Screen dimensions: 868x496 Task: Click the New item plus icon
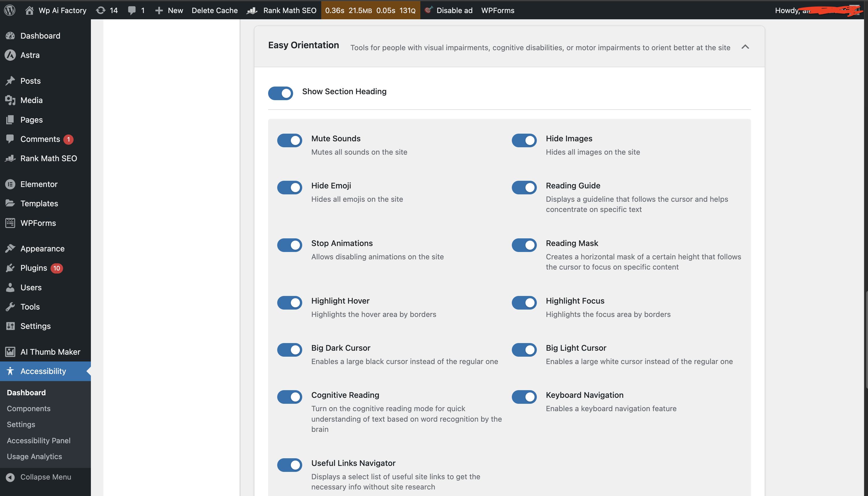pyautogui.click(x=158, y=10)
